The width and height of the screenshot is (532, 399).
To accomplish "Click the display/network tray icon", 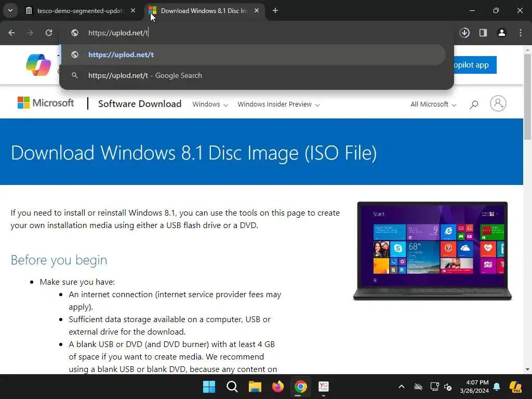I will [435, 387].
